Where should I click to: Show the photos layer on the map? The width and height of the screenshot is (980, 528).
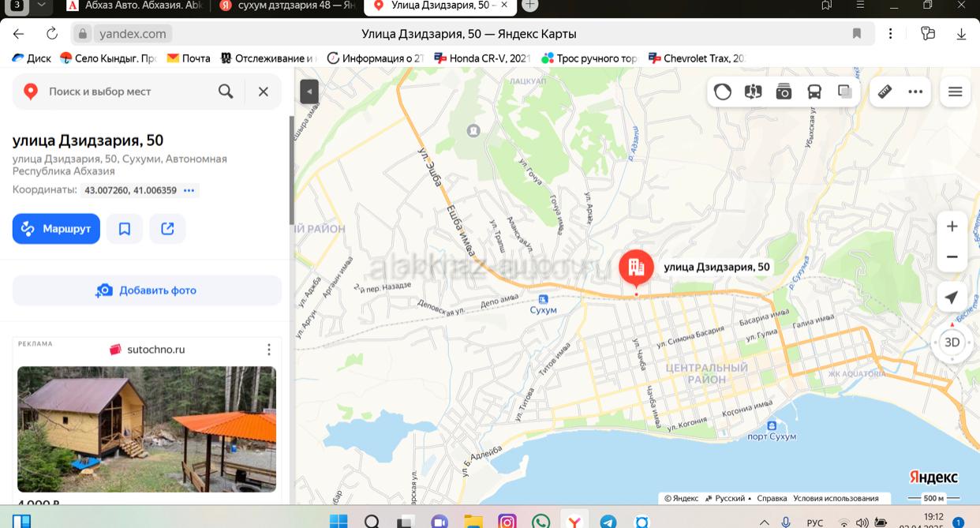pos(784,92)
